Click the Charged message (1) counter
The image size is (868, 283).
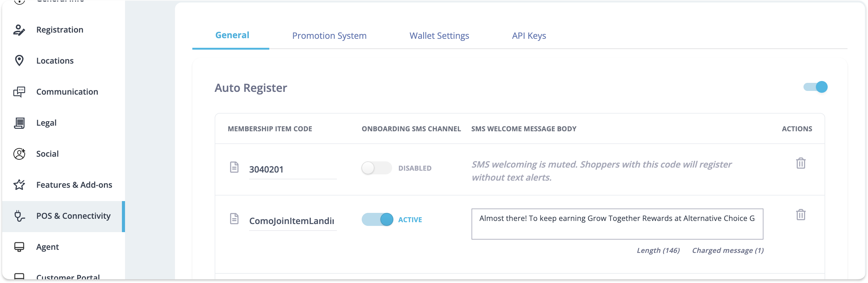click(x=727, y=250)
